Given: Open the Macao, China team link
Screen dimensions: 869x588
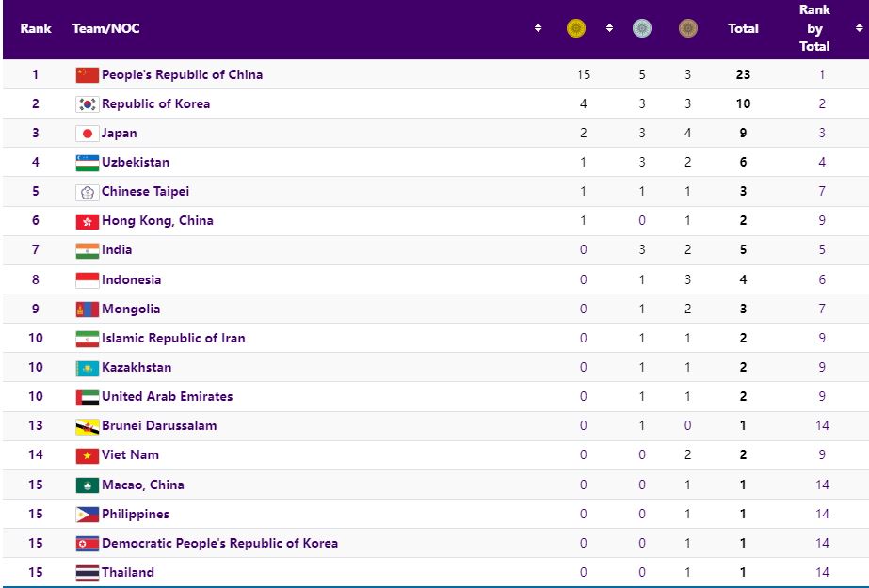Looking at the screenshot, I should click(143, 485).
